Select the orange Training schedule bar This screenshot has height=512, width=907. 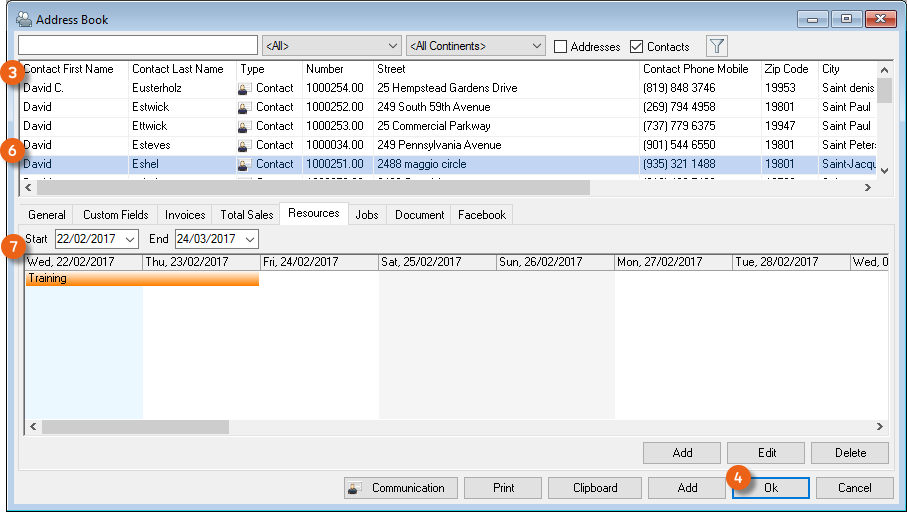[x=142, y=279]
